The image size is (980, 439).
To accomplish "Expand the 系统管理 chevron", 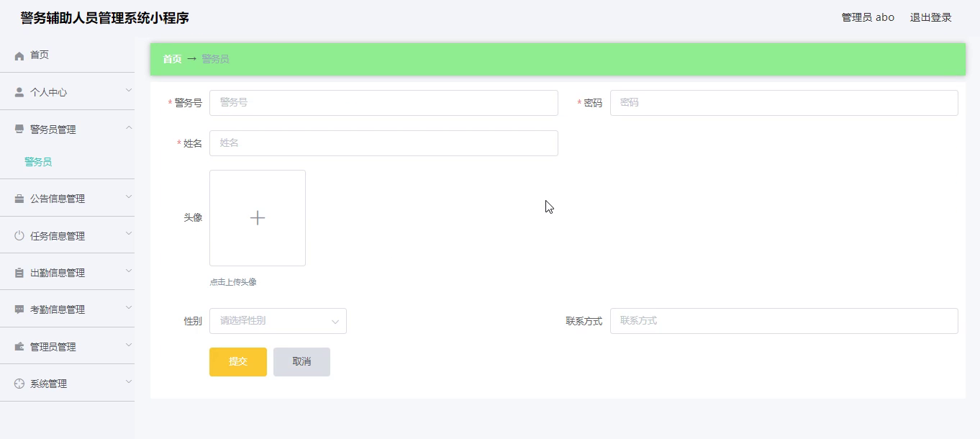I will pyautogui.click(x=129, y=382).
